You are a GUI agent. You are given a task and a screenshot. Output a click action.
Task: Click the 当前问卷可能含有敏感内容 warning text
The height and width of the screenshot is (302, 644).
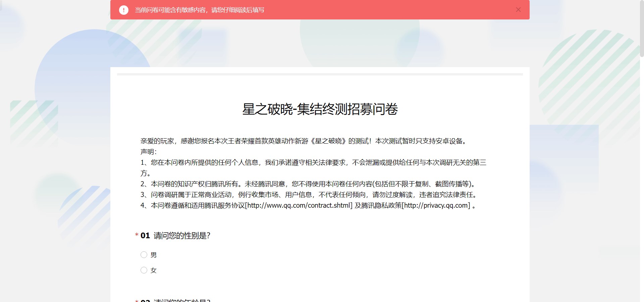pyautogui.click(x=199, y=10)
